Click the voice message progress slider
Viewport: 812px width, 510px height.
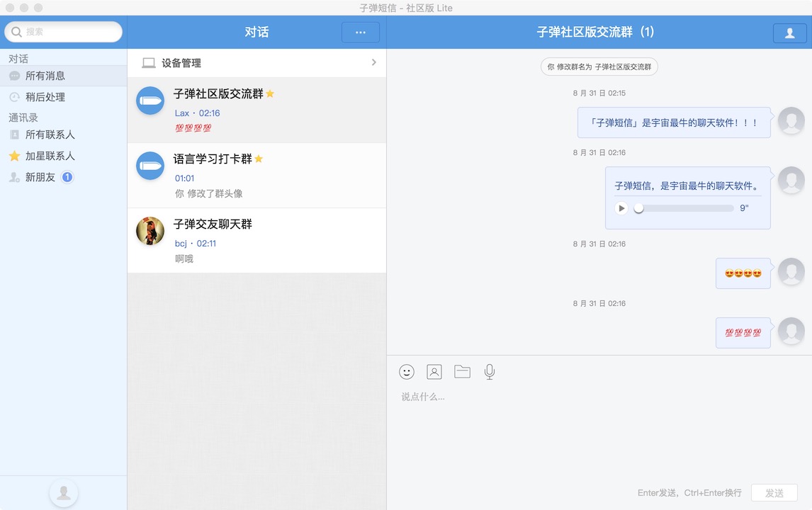(684, 208)
